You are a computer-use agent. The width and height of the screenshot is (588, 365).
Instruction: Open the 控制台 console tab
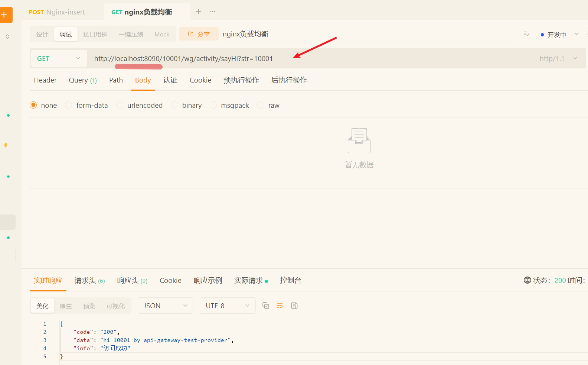point(290,281)
